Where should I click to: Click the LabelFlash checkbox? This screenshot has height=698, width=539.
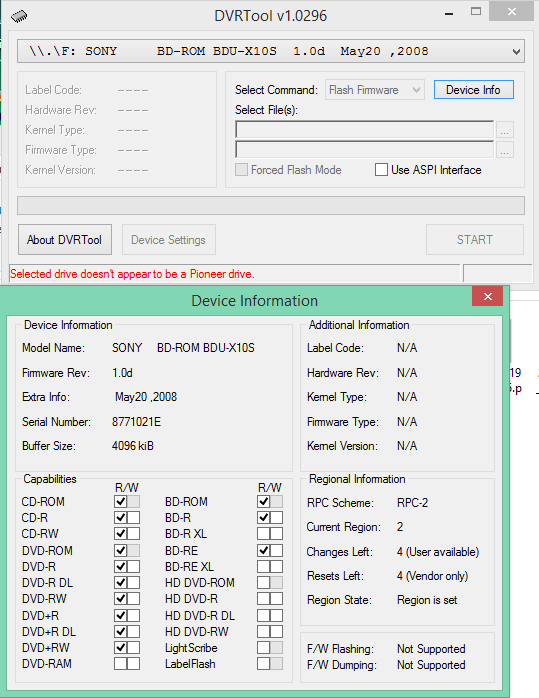[263, 664]
